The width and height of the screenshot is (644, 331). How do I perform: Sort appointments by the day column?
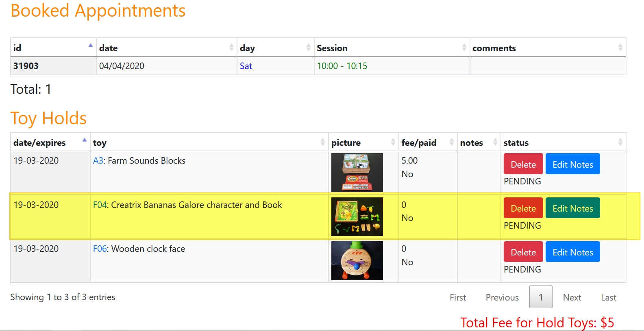point(275,48)
